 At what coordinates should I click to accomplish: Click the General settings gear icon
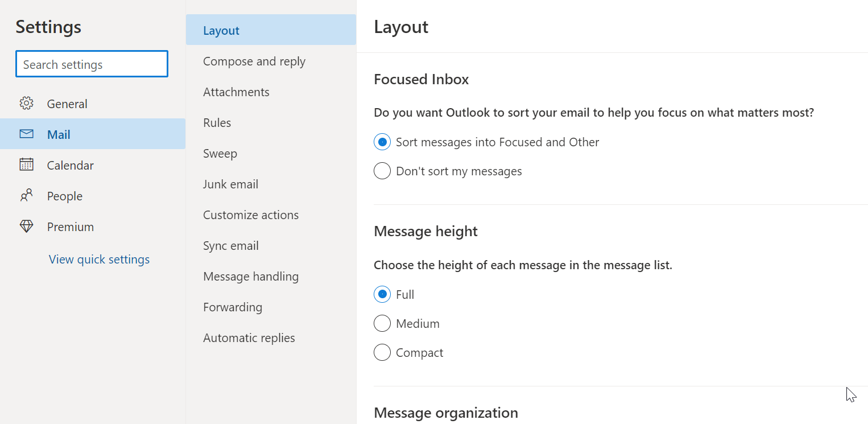coord(26,103)
